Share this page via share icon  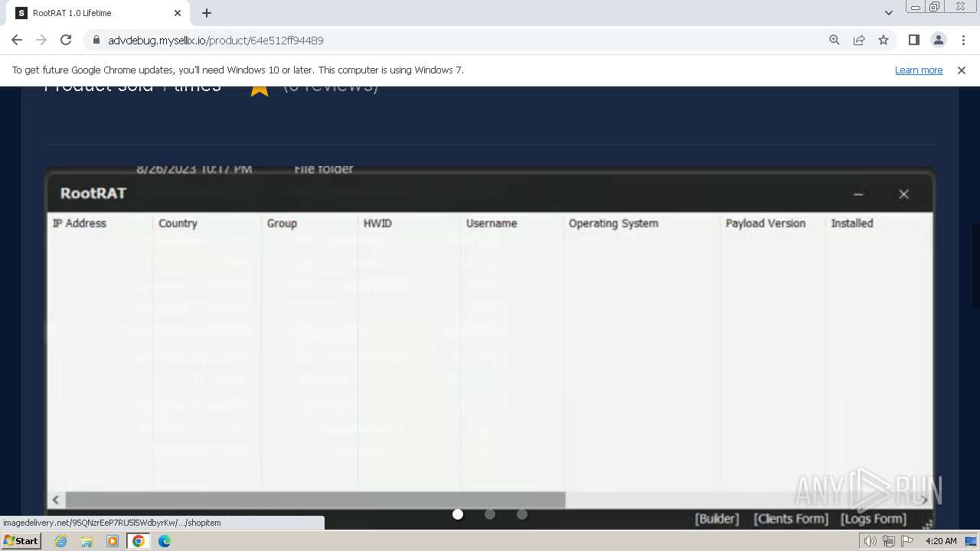coord(859,40)
